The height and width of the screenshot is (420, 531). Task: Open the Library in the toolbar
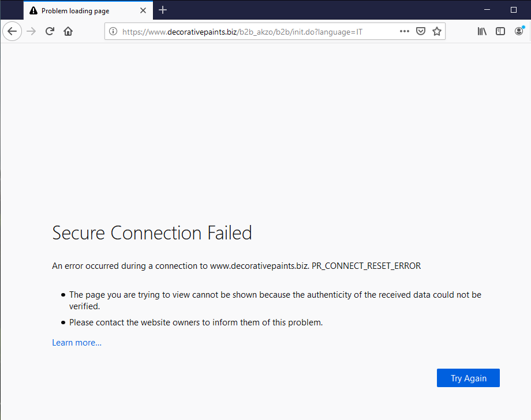click(482, 31)
